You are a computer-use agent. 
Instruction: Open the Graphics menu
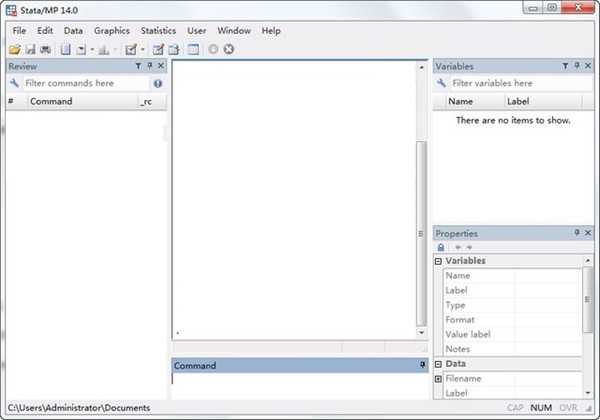coord(112,31)
